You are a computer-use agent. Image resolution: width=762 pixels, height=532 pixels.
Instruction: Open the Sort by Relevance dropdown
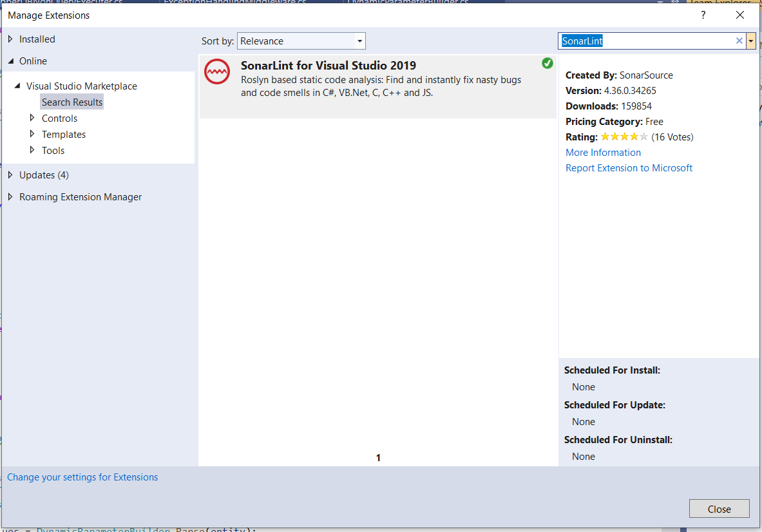click(x=301, y=41)
